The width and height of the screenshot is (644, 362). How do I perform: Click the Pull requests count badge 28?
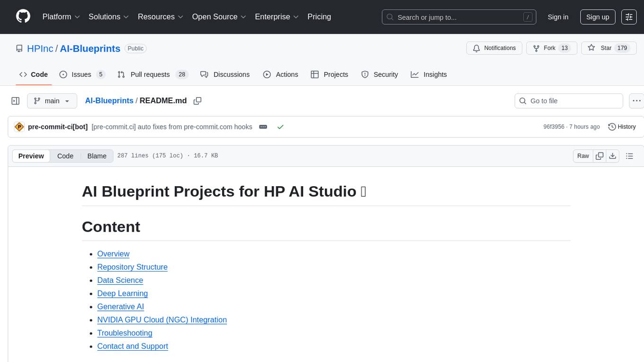[182, 74]
